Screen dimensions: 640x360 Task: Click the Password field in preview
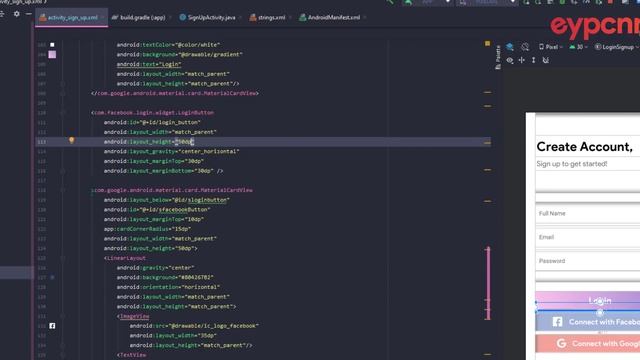tap(587, 261)
